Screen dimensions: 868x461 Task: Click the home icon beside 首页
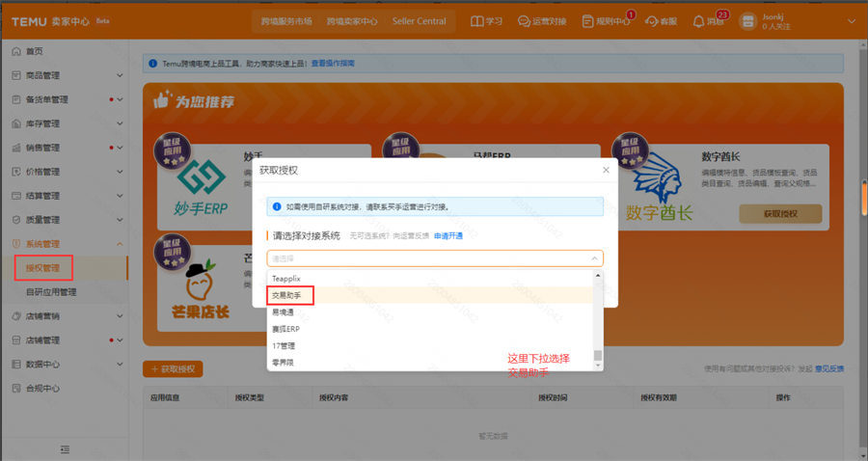16,51
